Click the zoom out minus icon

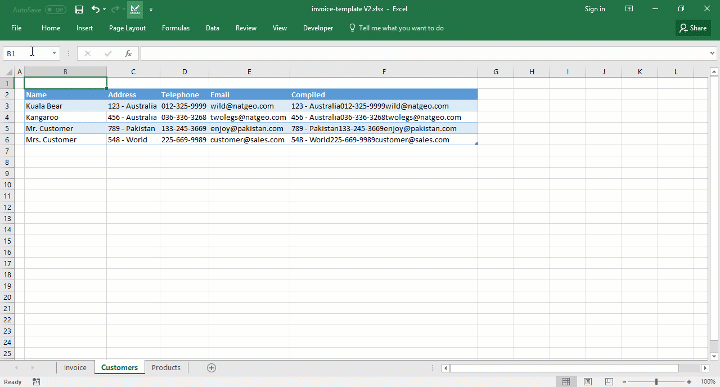pos(624,382)
